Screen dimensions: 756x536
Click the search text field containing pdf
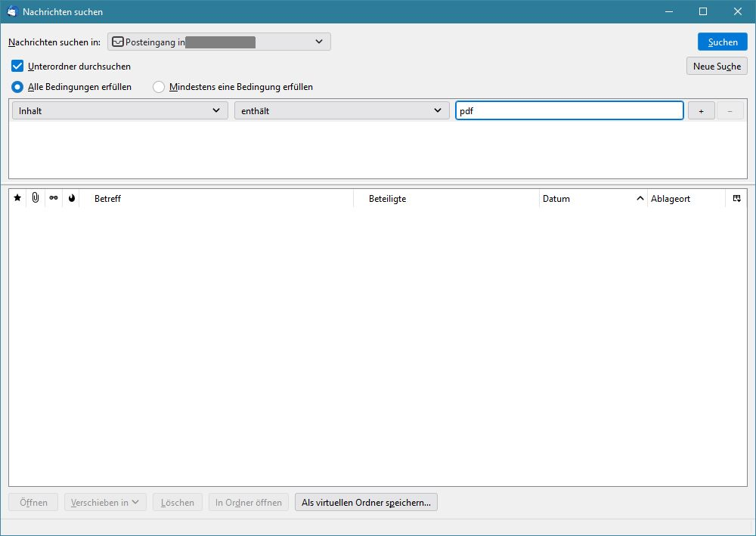click(569, 111)
